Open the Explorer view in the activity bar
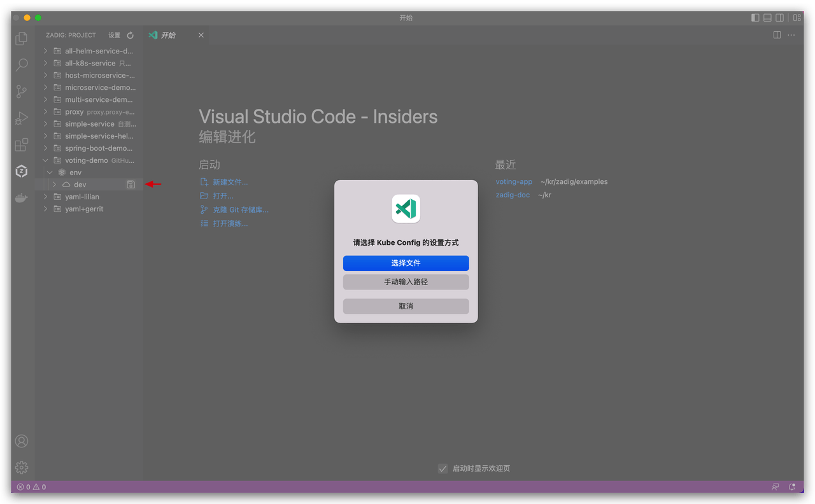The height and width of the screenshot is (504, 815). click(21, 39)
